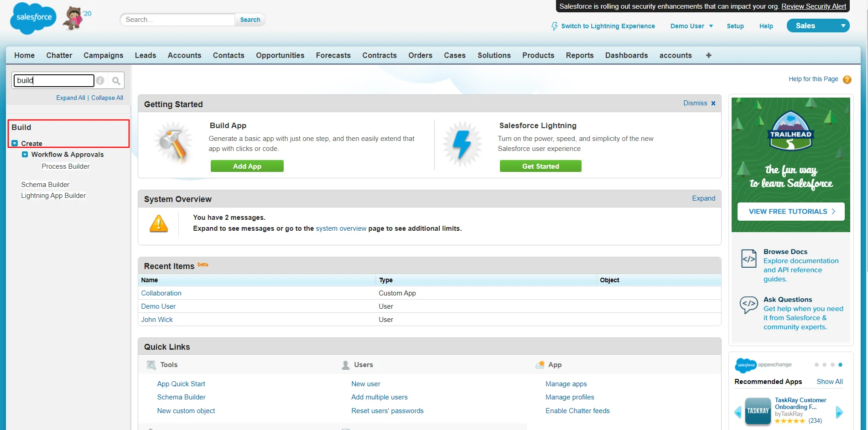Click the Users person icon in Quick Links

coord(346,365)
